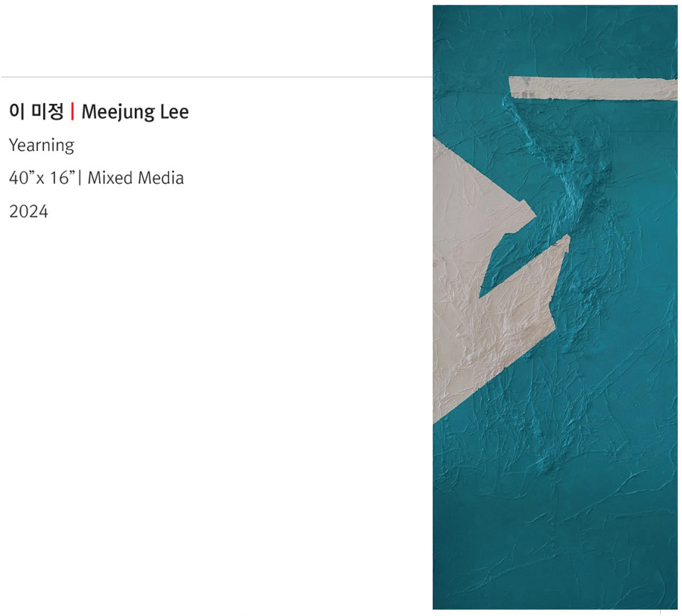Select the red vertical separator between names
682x616 pixels.
pos(73,111)
